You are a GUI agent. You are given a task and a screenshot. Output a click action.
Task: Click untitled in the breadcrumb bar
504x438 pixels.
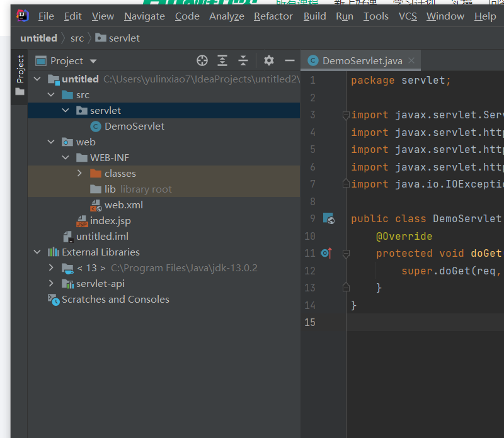point(38,38)
